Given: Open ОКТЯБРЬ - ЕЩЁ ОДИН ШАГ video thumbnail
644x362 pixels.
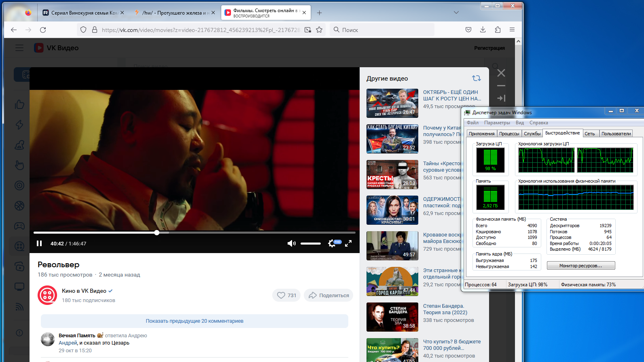Looking at the screenshot, I should tap(392, 103).
